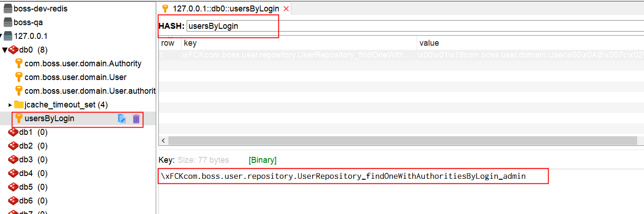Select the row number 1 cell
644x214 pixels.
170,55
